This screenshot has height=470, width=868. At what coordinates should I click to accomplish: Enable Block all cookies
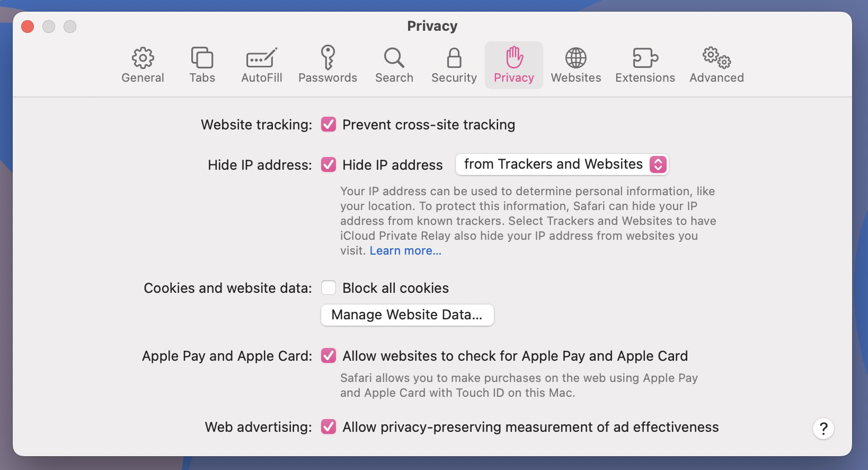click(x=329, y=288)
